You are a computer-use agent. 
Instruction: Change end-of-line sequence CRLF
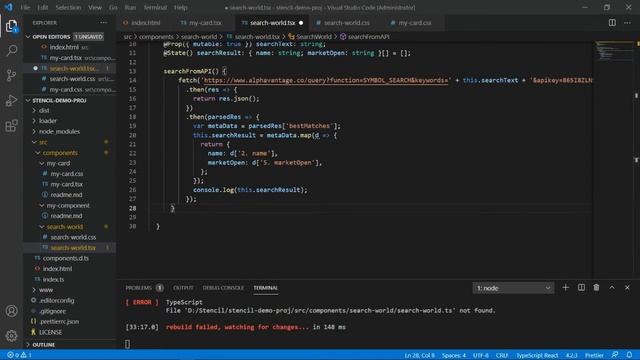point(502,355)
